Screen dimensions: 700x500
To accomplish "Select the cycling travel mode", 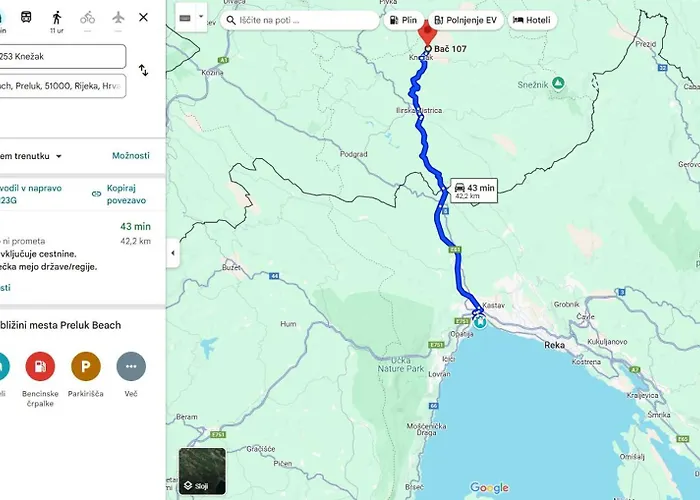I will 87,17.
